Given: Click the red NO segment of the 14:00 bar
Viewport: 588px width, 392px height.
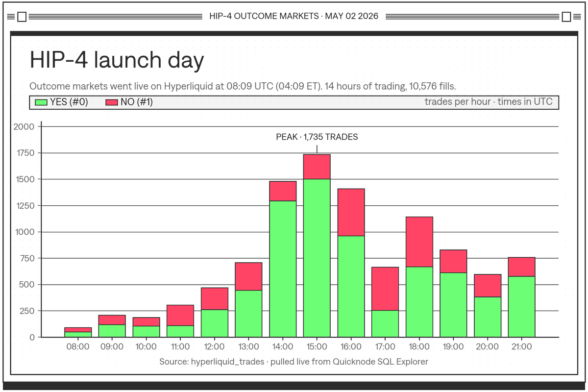Looking at the screenshot, I should pos(283,191).
